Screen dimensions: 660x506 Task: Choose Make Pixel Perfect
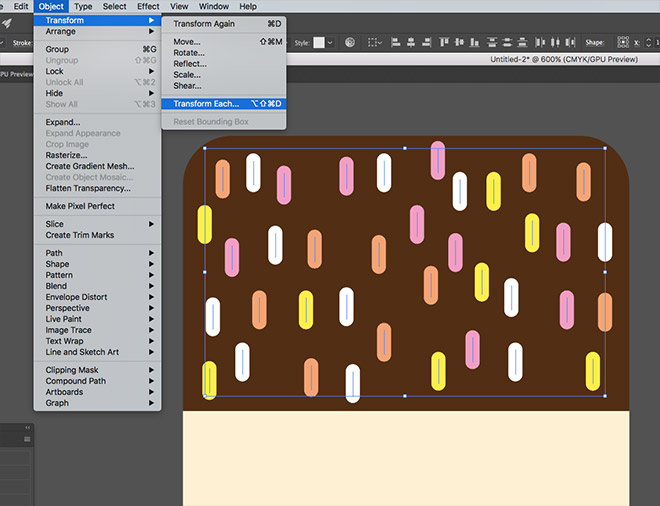point(97,206)
